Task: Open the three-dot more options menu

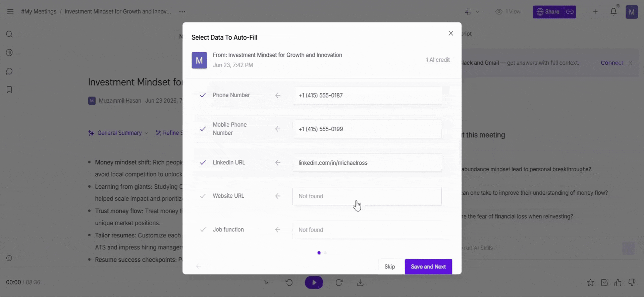Action: pos(182,12)
